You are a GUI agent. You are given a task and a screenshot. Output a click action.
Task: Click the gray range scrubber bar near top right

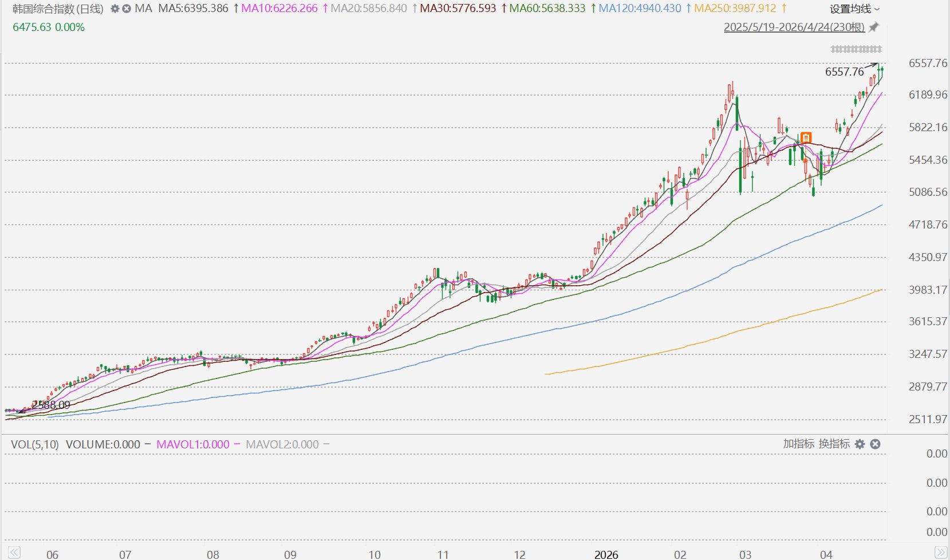coord(857,49)
